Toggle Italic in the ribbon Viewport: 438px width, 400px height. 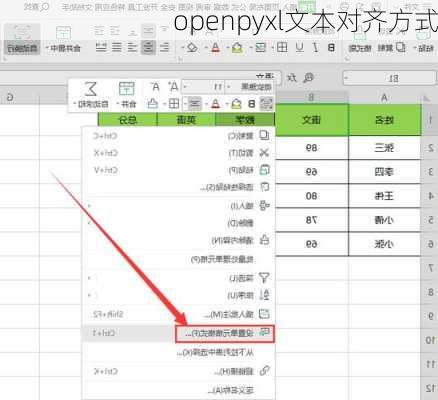(x=315, y=48)
